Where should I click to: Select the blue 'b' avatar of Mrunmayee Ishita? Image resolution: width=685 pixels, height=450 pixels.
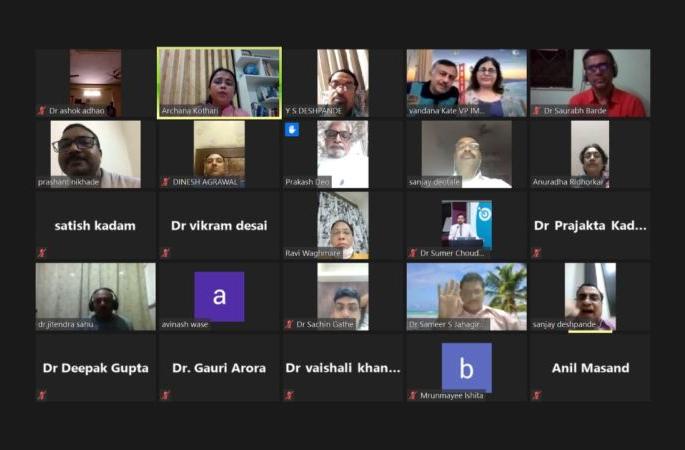click(x=467, y=367)
